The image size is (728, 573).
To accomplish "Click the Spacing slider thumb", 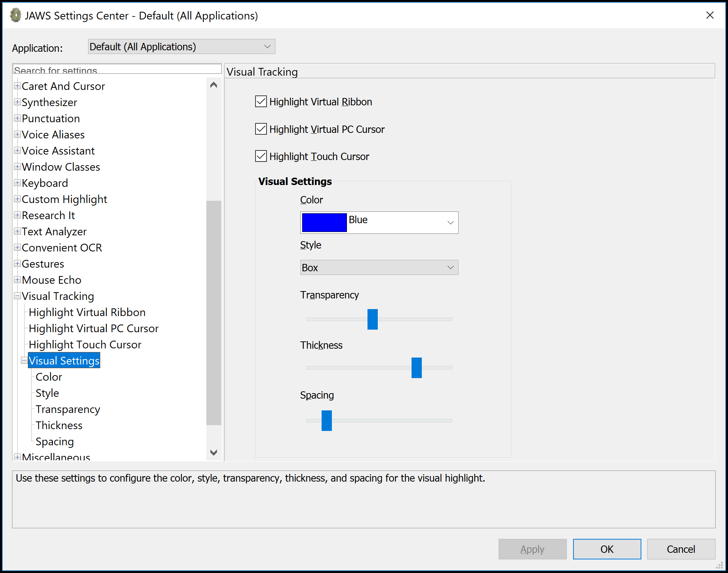I will pos(326,421).
